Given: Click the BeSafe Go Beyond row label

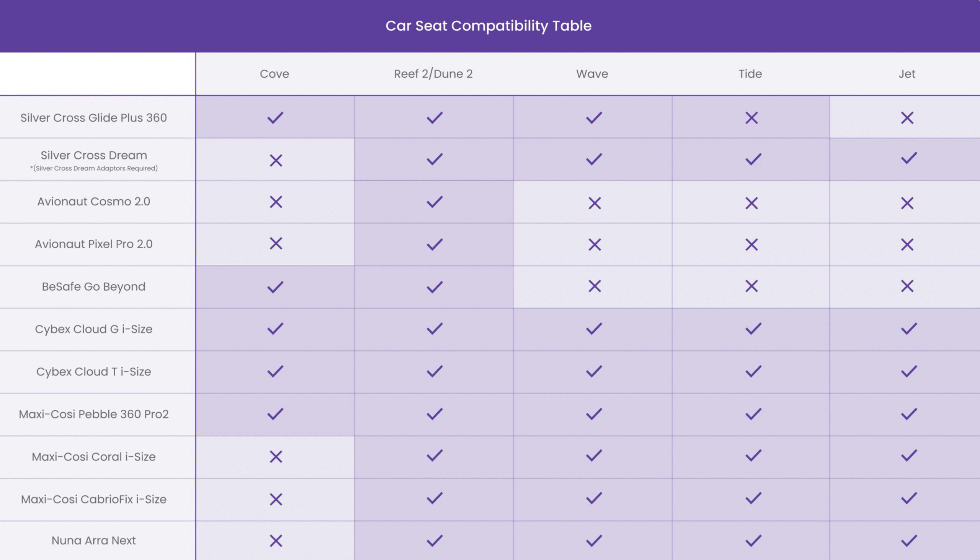Looking at the screenshot, I should click(93, 287).
